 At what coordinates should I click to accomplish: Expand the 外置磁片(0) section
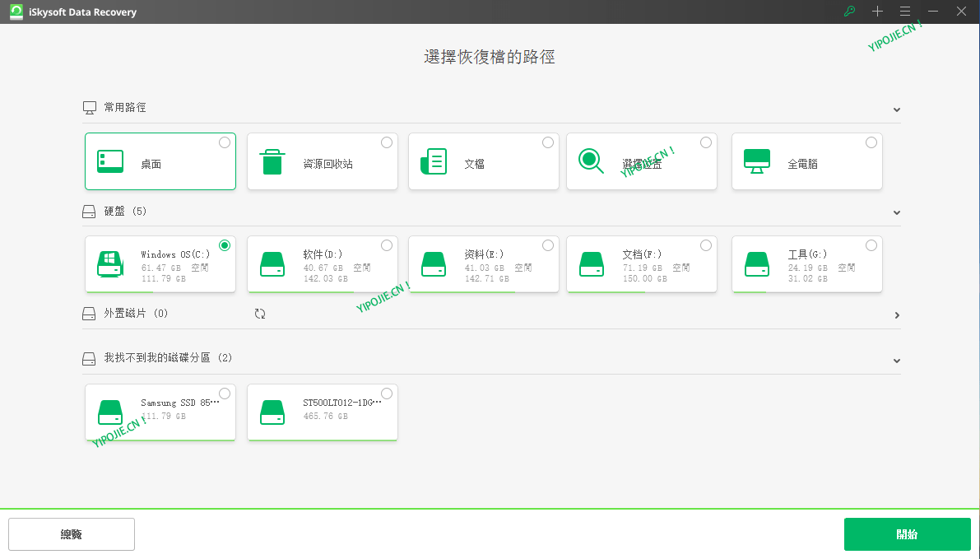coord(896,314)
